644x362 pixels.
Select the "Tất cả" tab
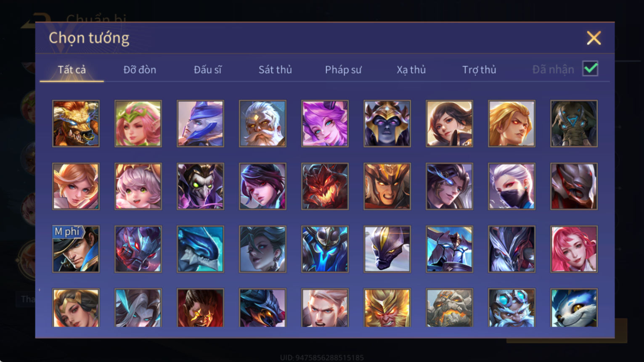click(x=72, y=70)
